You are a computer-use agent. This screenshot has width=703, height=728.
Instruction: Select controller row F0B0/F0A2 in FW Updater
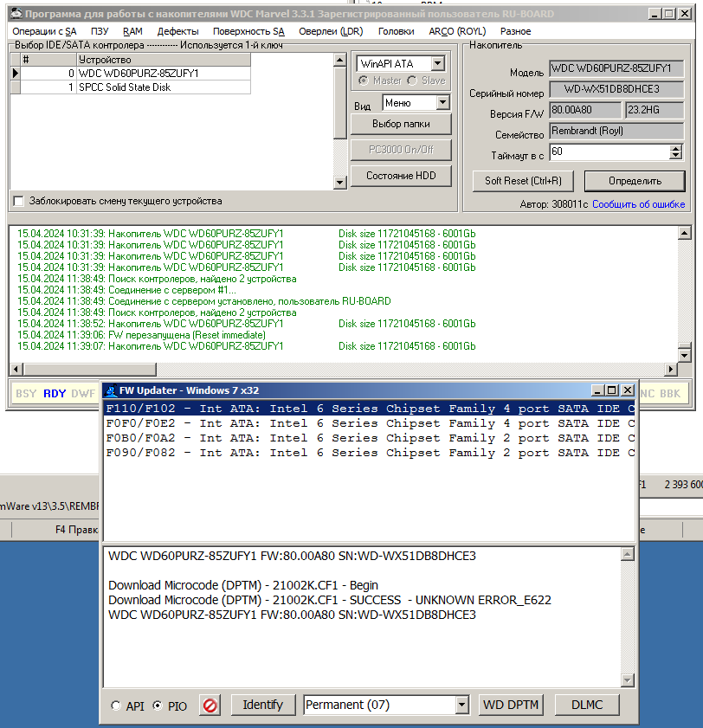click(x=370, y=438)
